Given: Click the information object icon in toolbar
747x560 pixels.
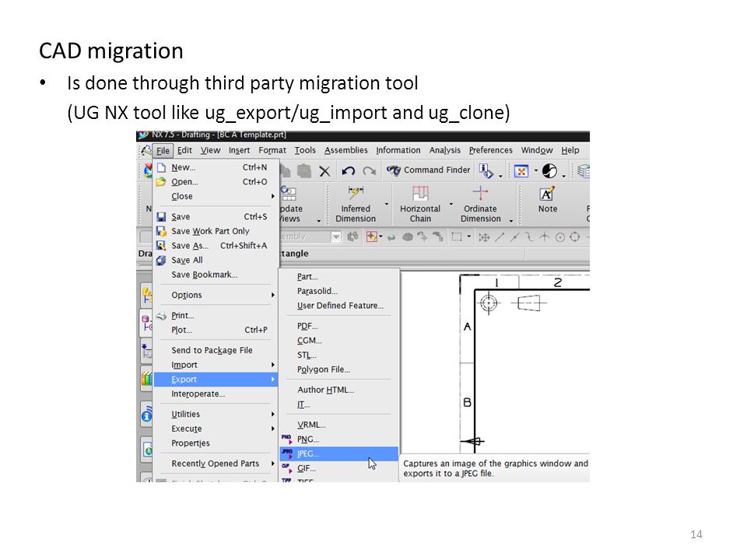Looking at the screenshot, I should coord(486,171).
